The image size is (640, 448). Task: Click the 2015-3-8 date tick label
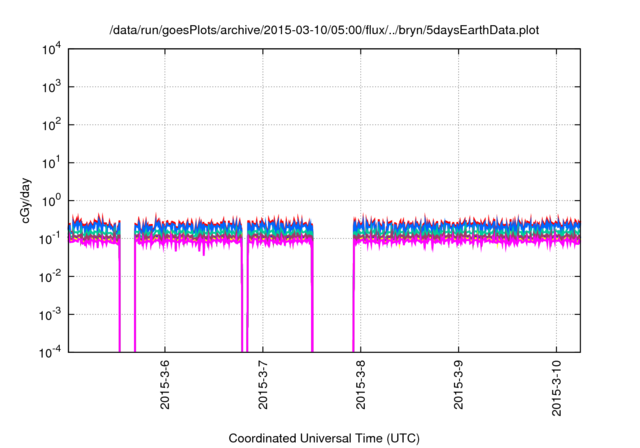360,384
